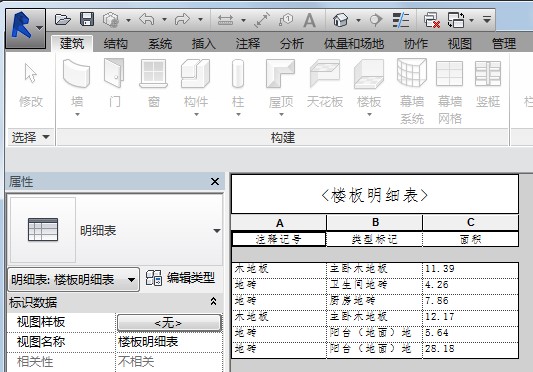This screenshot has width=533, height=372.
Task: Close the 属性 panel
Action: pyautogui.click(x=215, y=182)
